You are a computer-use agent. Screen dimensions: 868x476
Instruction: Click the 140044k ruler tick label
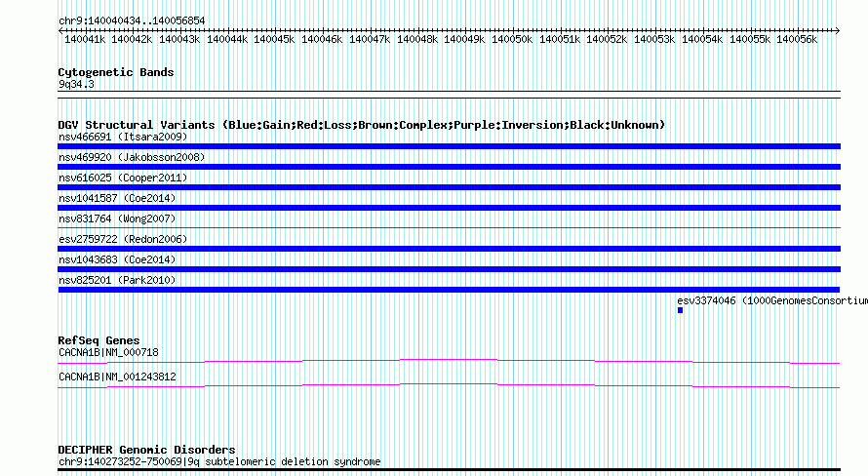pyautogui.click(x=227, y=39)
